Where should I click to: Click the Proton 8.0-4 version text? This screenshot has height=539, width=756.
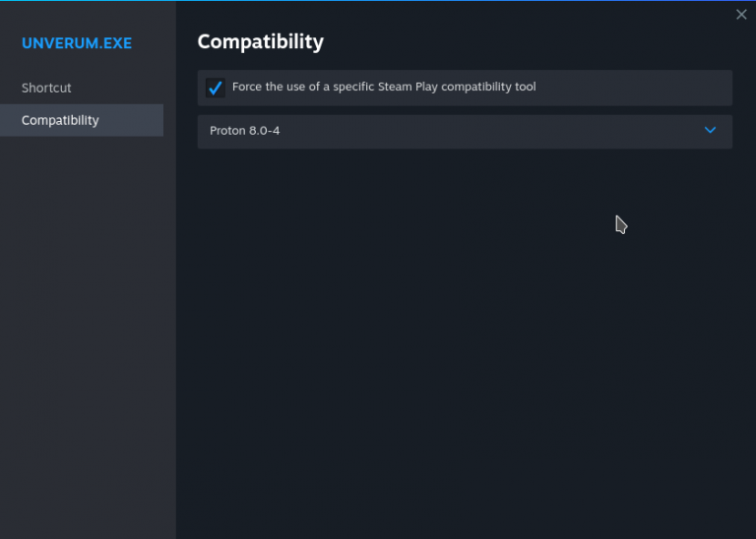point(244,130)
